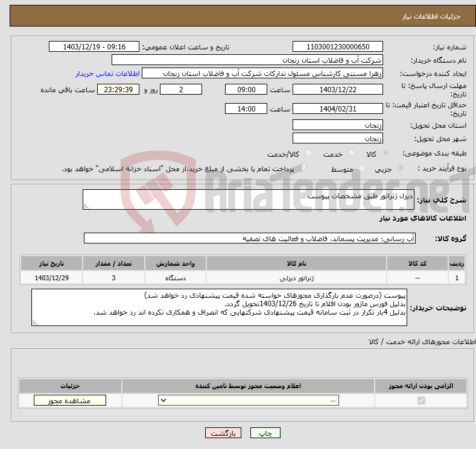Click the announcement date field 1403/12/19 - 09:16
Screen dimensions: 476x449
coord(94,46)
